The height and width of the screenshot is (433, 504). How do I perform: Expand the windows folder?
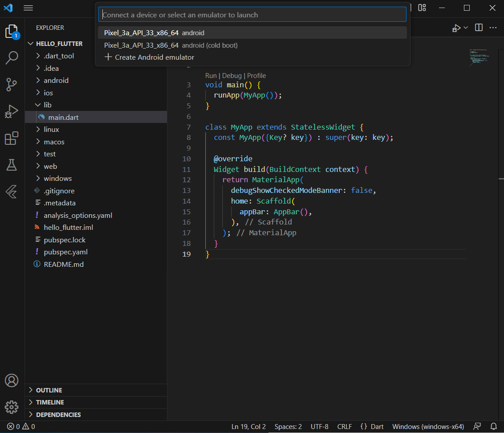pos(38,178)
